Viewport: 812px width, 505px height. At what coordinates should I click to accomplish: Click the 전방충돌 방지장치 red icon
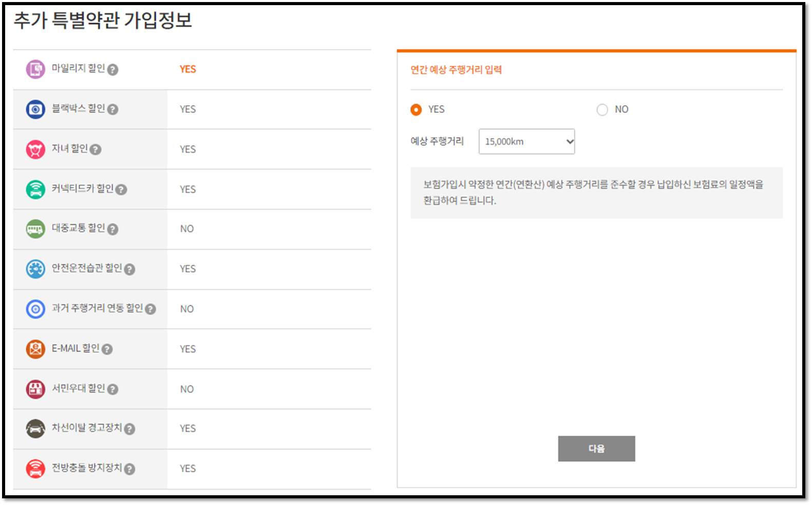click(x=35, y=468)
